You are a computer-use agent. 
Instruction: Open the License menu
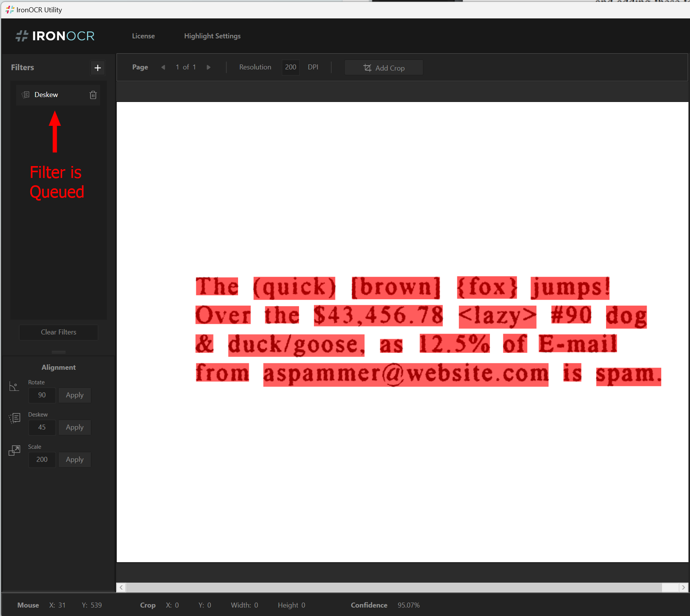pos(143,36)
